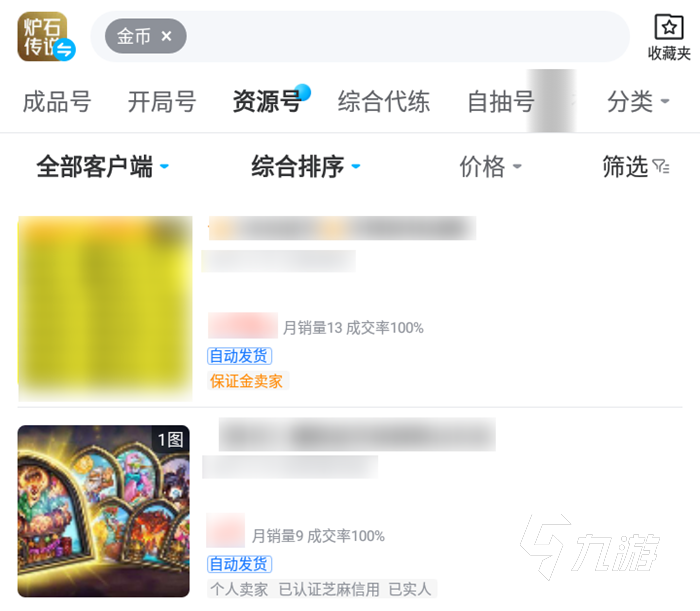Image resolution: width=700 pixels, height=611 pixels.
Task: Switch to the 开局号 tab
Action: (x=162, y=101)
